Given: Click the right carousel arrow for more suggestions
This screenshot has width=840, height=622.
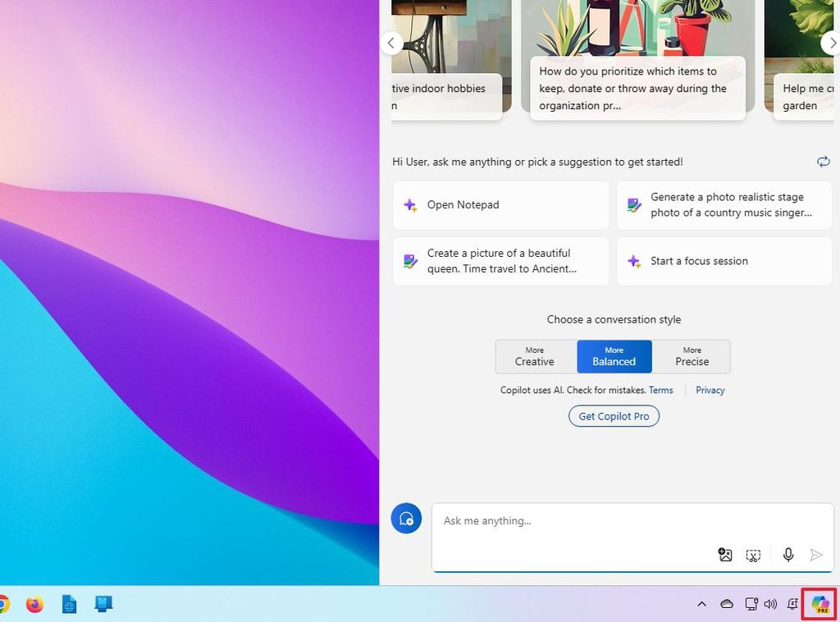Looking at the screenshot, I should click(831, 43).
